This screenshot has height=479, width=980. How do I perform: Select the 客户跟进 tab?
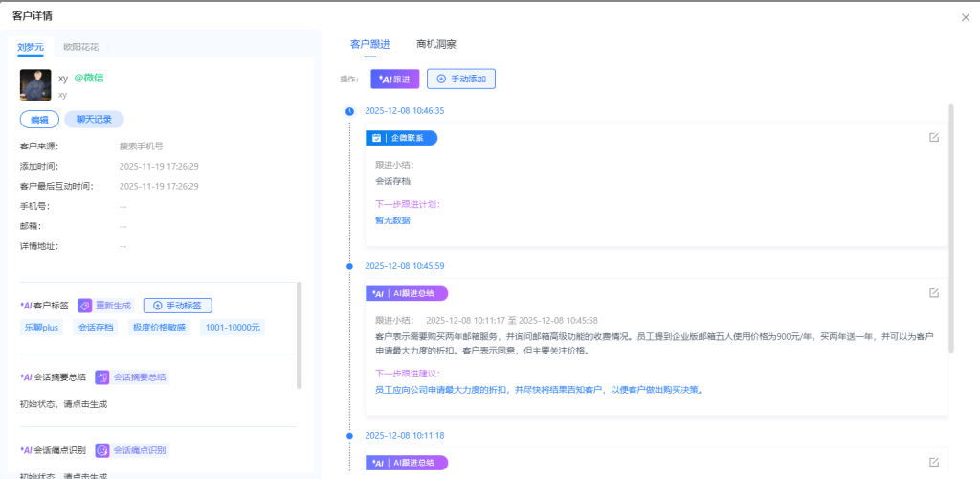[x=369, y=44]
